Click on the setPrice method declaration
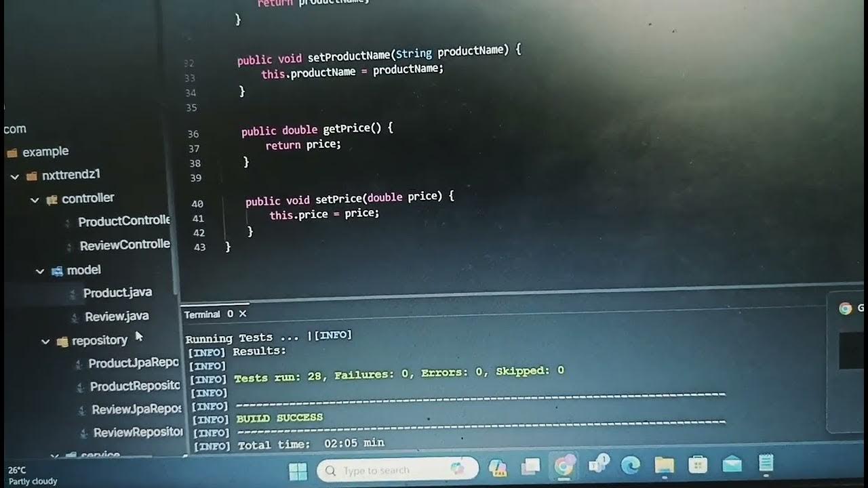Image resolution: width=868 pixels, height=488 pixels. pyautogui.click(x=350, y=199)
